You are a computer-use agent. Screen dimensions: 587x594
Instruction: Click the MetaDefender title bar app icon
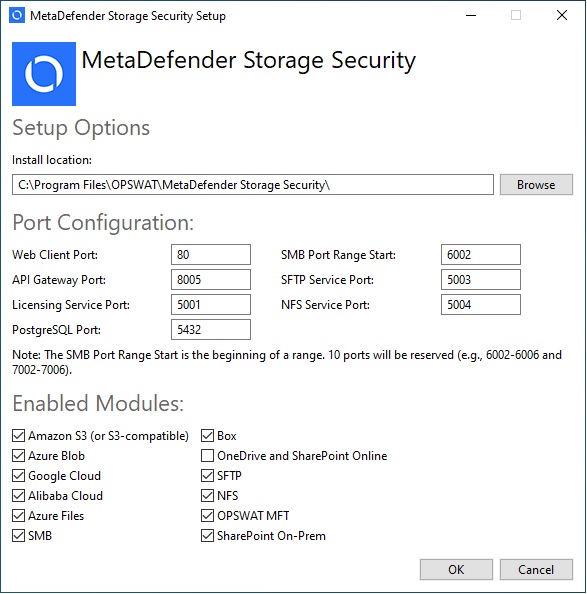coord(17,16)
